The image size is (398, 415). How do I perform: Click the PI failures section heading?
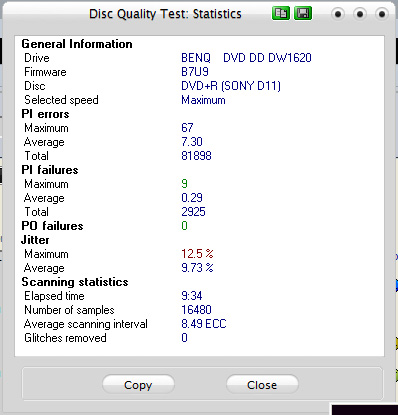50,170
